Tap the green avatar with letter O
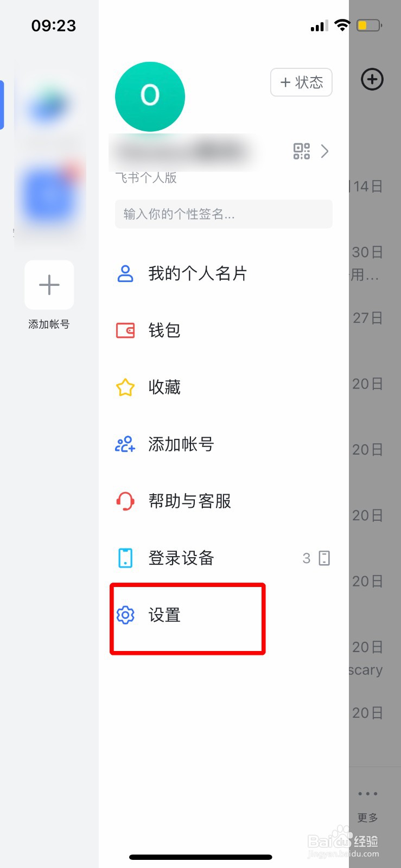401x868 pixels. coord(150,96)
